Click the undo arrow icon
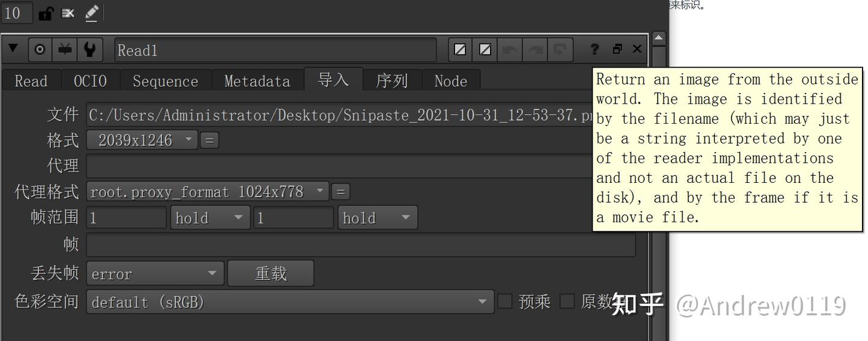This screenshot has height=341, width=868. click(510, 50)
